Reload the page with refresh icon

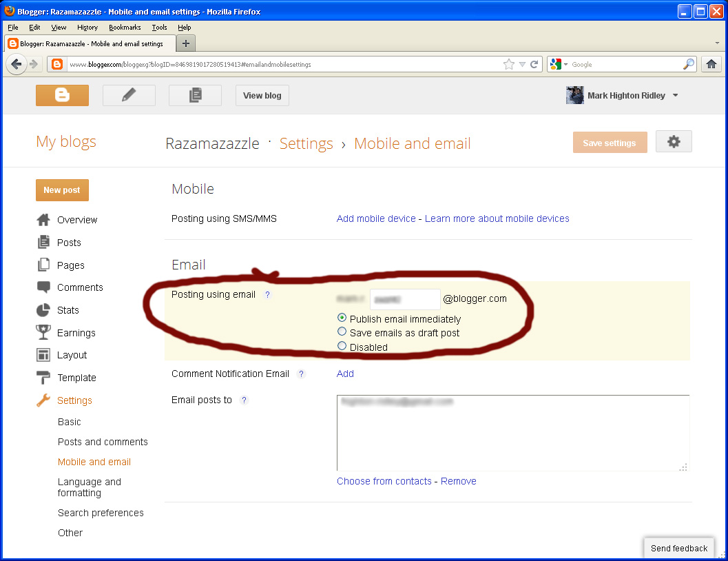click(x=534, y=64)
